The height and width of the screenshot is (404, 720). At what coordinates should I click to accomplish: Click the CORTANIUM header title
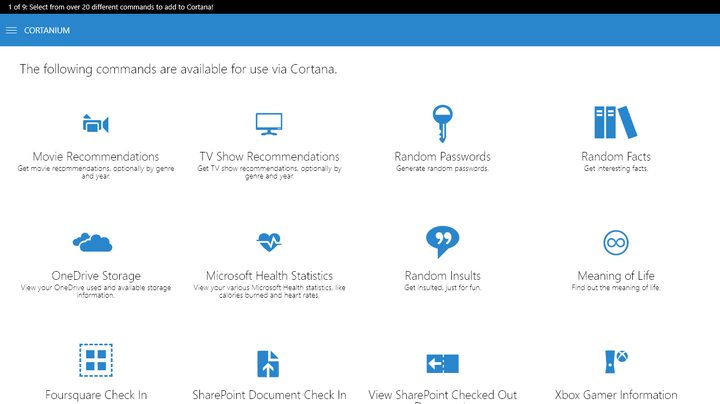tap(47, 30)
